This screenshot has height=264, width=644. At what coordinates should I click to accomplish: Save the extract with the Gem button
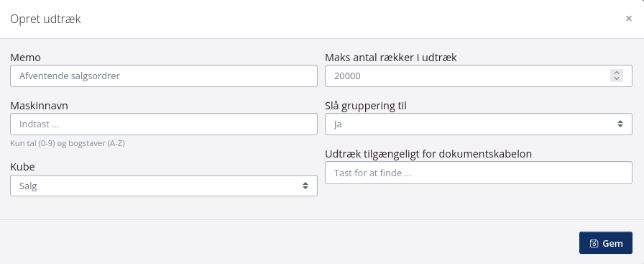[x=605, y=243]
